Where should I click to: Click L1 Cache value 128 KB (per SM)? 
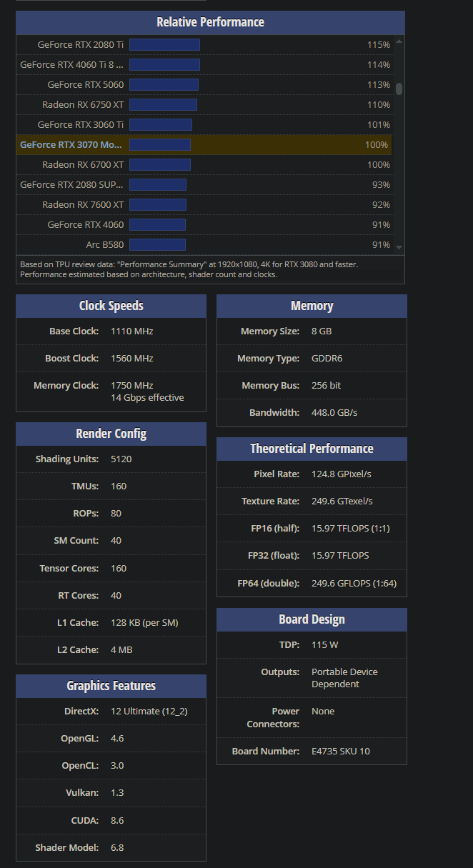[144, 622]
